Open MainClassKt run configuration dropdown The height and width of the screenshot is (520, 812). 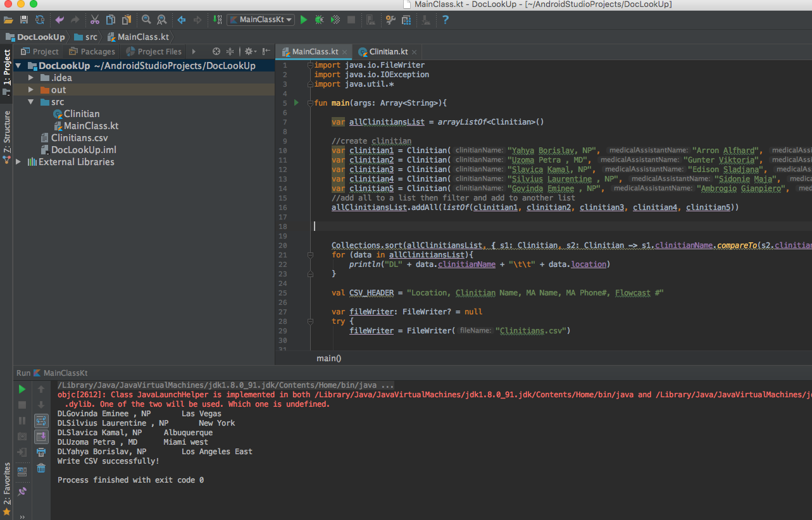261,20
